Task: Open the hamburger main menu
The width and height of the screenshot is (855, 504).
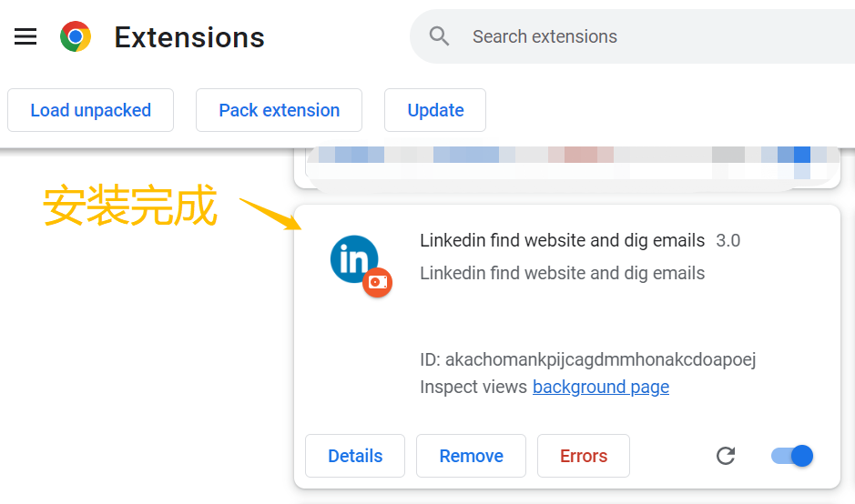Action: pyautogui.click(x=25, y=36)
